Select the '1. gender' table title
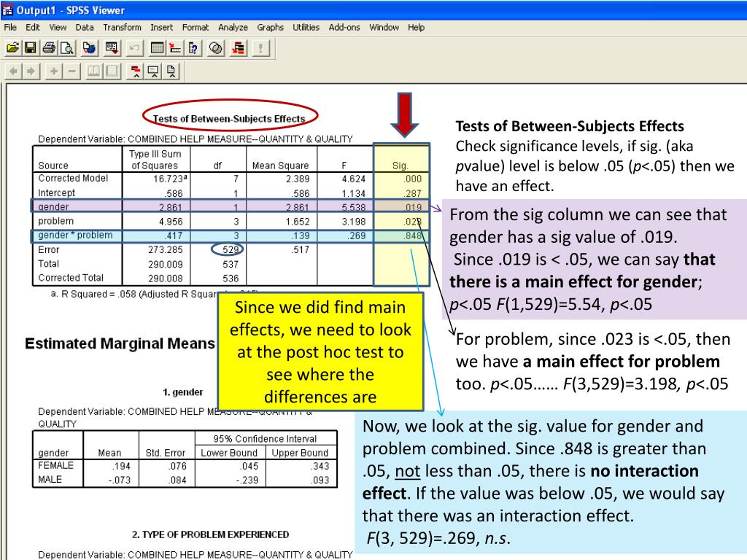The image size is (747, 560). tap(182, 392)
